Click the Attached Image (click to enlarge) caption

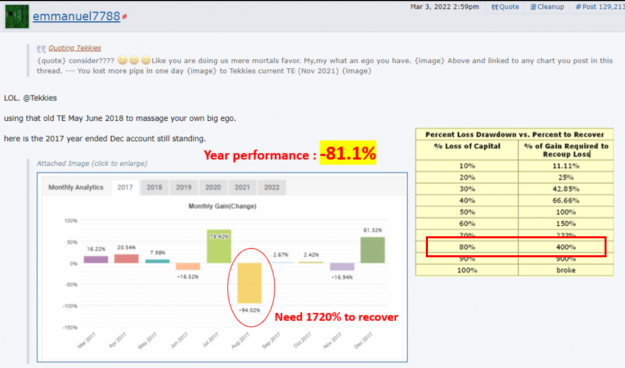(92, 163)
